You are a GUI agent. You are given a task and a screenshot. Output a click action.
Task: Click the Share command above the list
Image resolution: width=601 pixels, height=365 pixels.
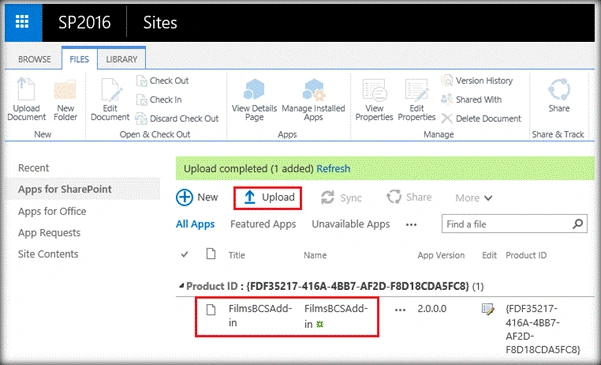pos(409,197)
